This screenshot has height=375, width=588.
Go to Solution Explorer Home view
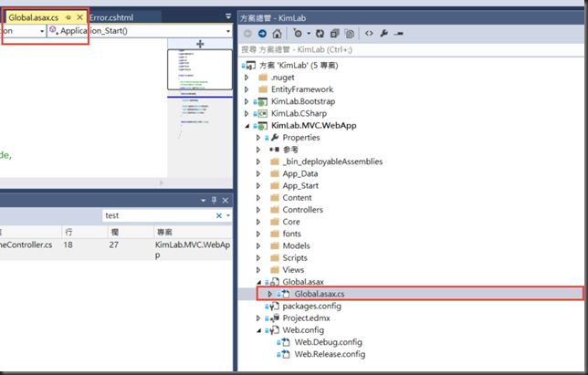pos(277,34)
